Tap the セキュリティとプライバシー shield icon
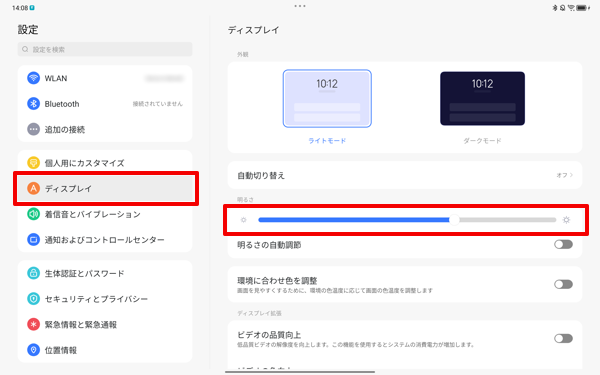The image size is (600, 375). point(33,299)
